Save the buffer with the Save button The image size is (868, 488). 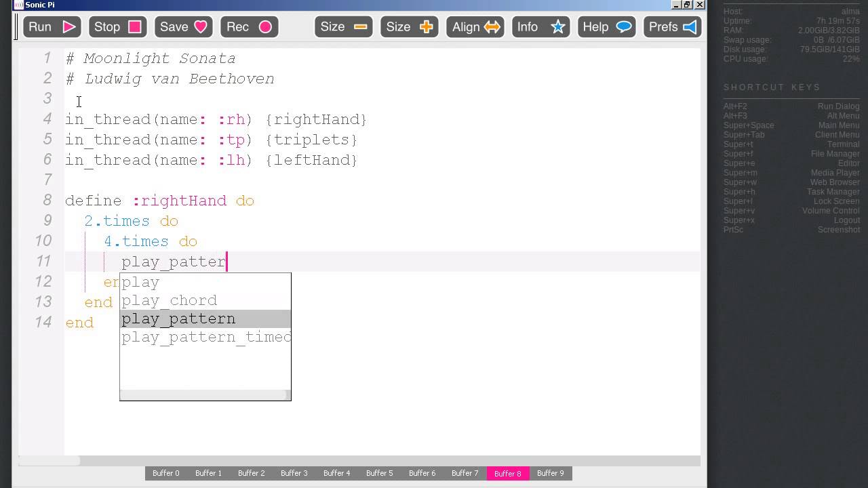(183, 27)
